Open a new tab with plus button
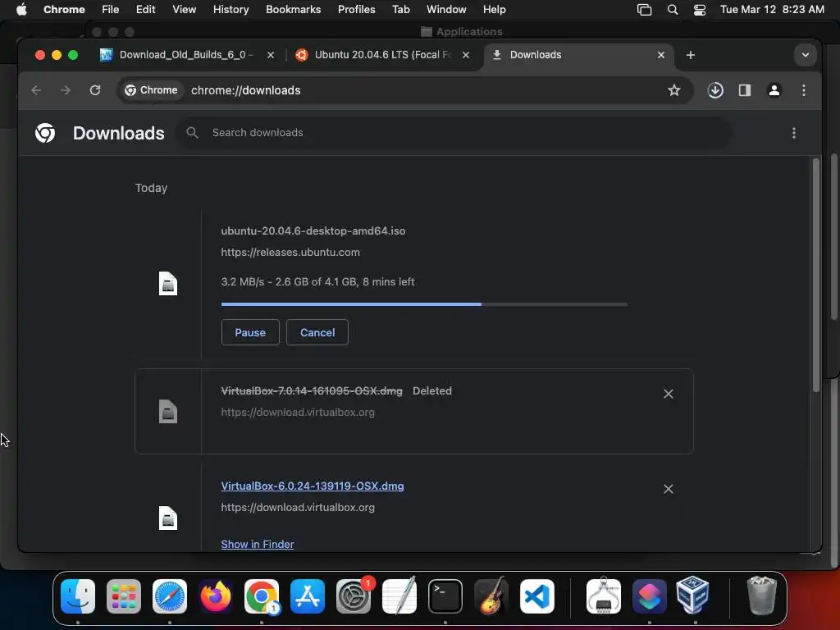Image resolution: width=840 pixels, height=630 pixels. click(691, 55)
